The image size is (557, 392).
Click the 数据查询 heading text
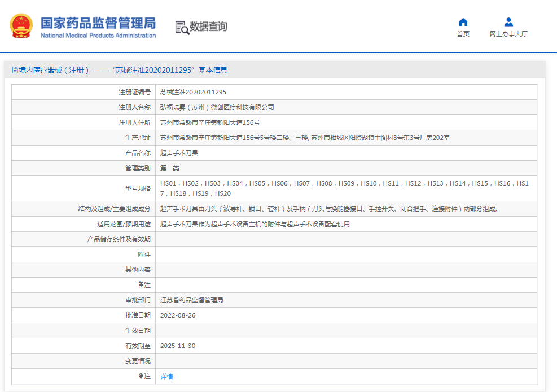[208, 27]
